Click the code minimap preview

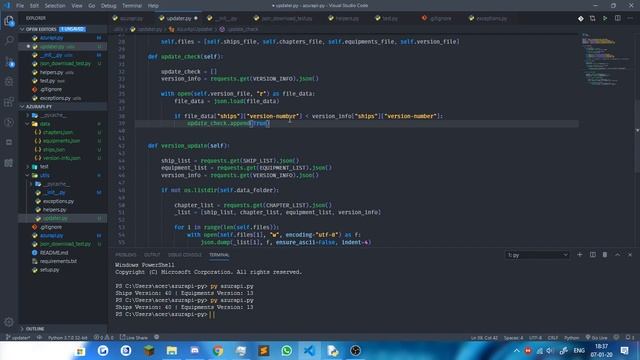tap(607, 59)
